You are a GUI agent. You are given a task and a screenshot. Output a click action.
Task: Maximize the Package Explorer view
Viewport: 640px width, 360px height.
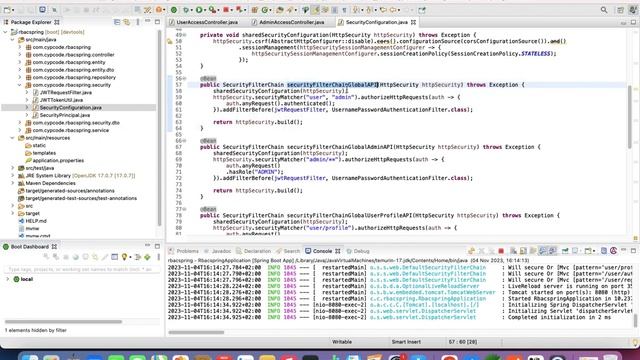(158, 22)
